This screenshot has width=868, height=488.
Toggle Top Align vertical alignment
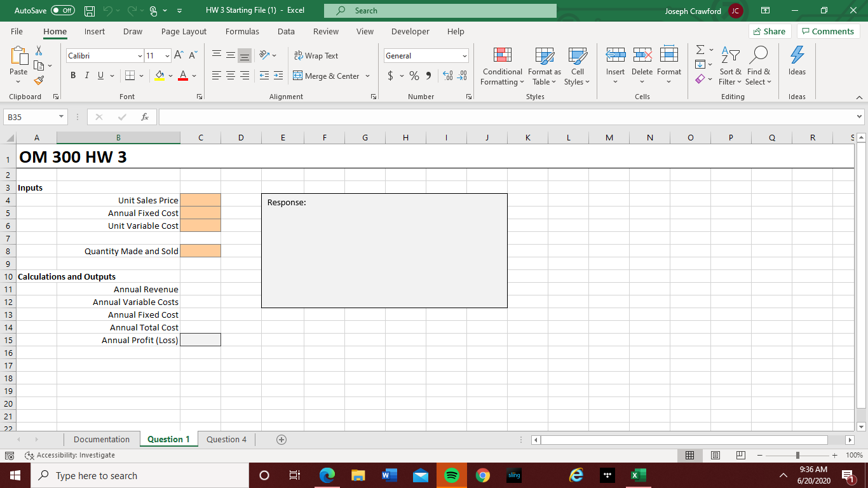click(216, 56)
